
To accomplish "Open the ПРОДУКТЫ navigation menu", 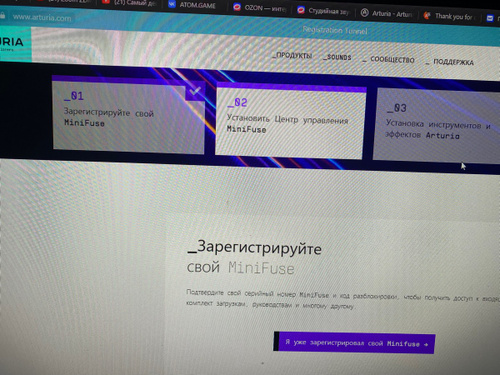I will click(292, 55).
